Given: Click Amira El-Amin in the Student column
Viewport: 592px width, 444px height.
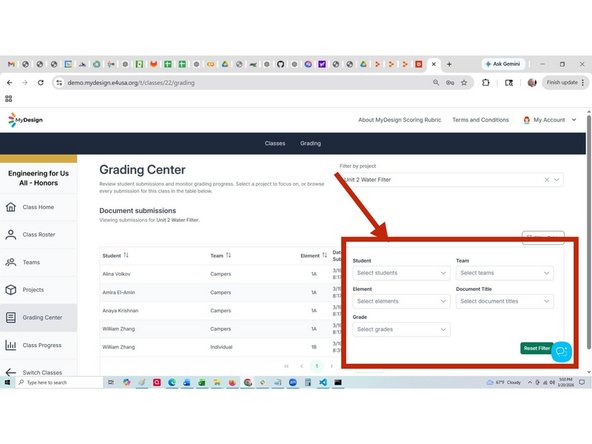Looking at the screenshot, I should coord(119,292).
